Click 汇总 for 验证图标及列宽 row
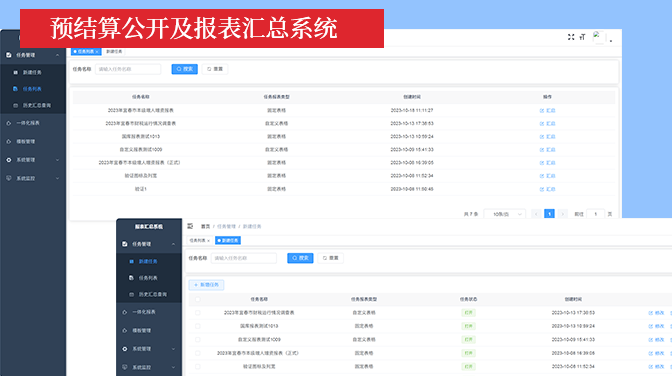This screenshot has height=376, width=672. (x=547, y=176)
